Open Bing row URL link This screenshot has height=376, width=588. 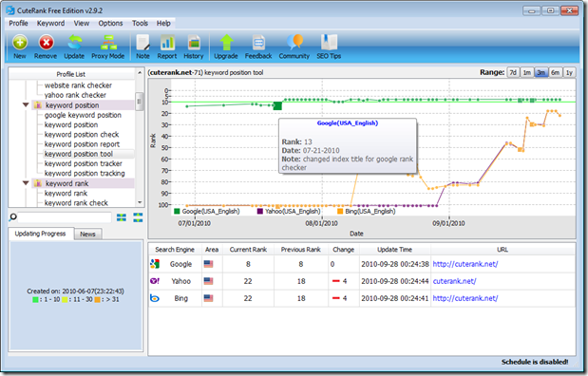point(465,298)
